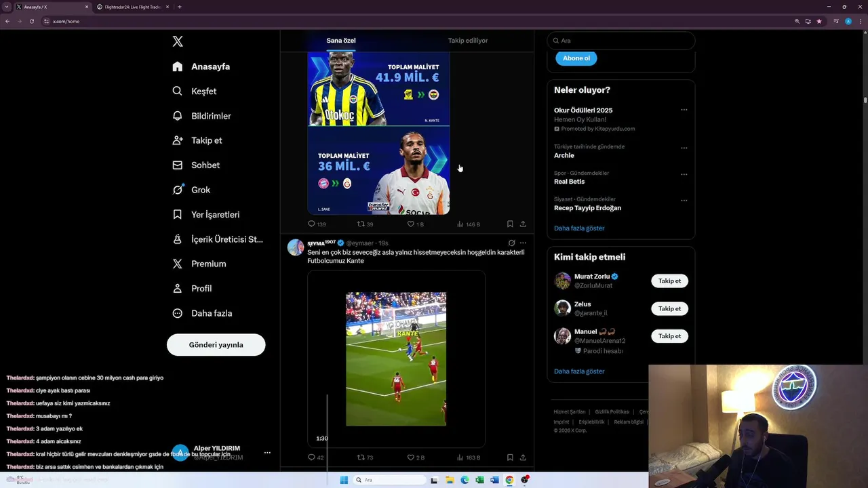Reload the x.com page
The image size is (868, 488).
pyautogui.click(x=32, y=21)
